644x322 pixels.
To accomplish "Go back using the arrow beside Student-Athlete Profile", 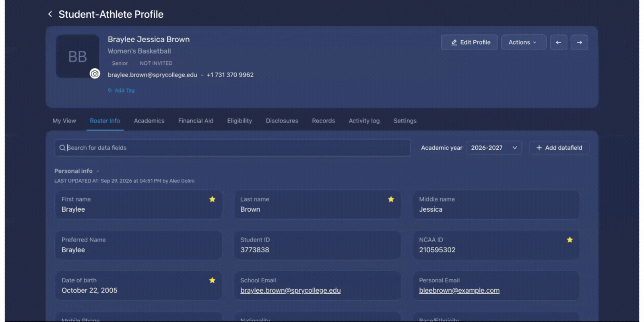I will pyautogui.click(x=50, y=14).
